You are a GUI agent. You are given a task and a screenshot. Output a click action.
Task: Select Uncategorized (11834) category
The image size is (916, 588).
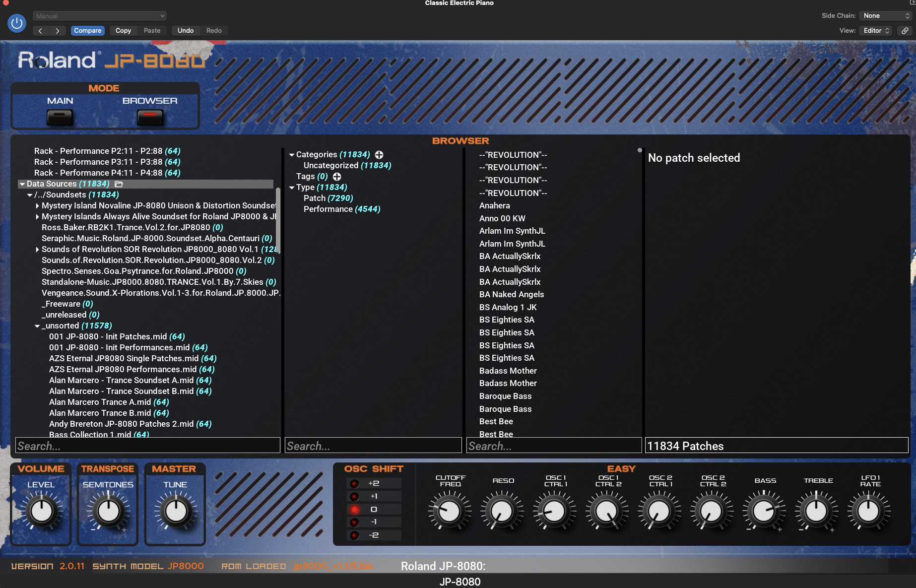(347, 166)
